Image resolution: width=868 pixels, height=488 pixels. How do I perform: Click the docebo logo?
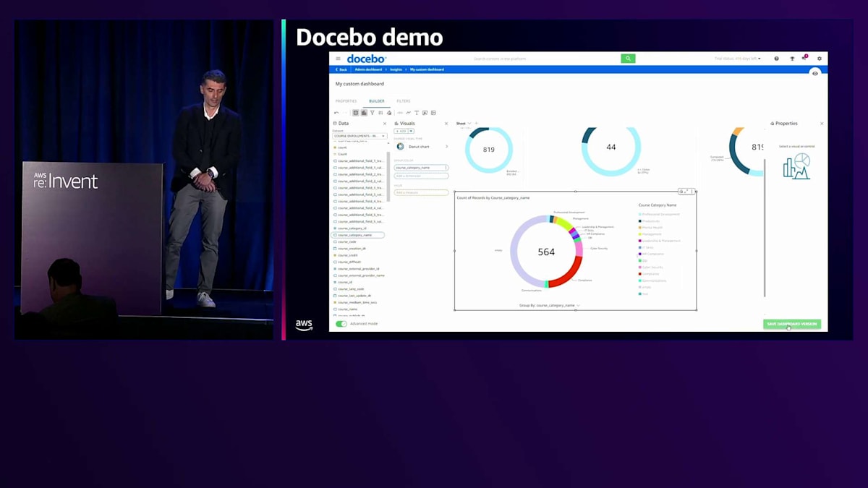pyautogui.click(x=366, y=59)
